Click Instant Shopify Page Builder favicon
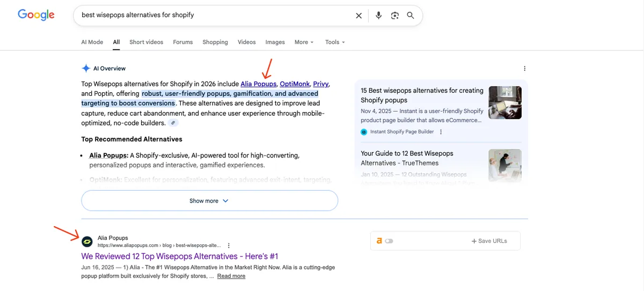Image resolution: width=644 pixels, height=291 pixels. [364, 132]
